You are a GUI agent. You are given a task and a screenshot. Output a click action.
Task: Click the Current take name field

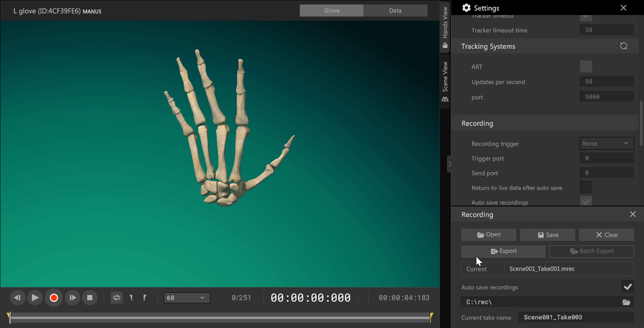click(x=576, y=317)
